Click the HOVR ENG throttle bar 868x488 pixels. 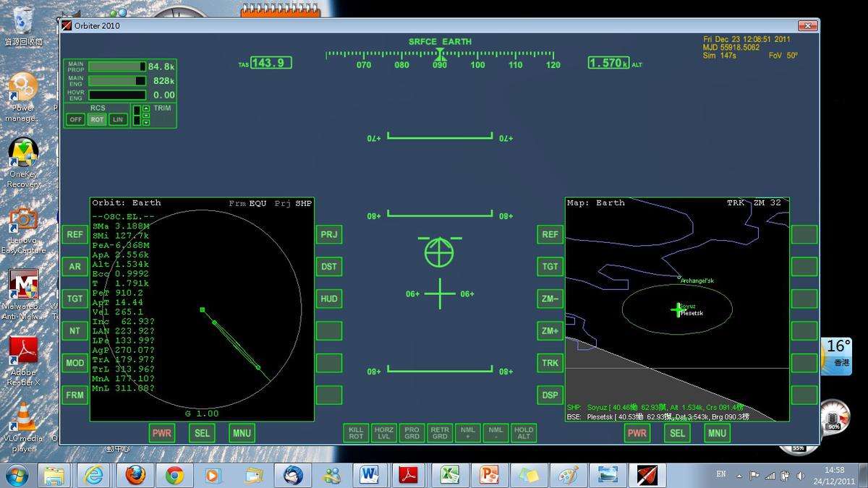117,95
